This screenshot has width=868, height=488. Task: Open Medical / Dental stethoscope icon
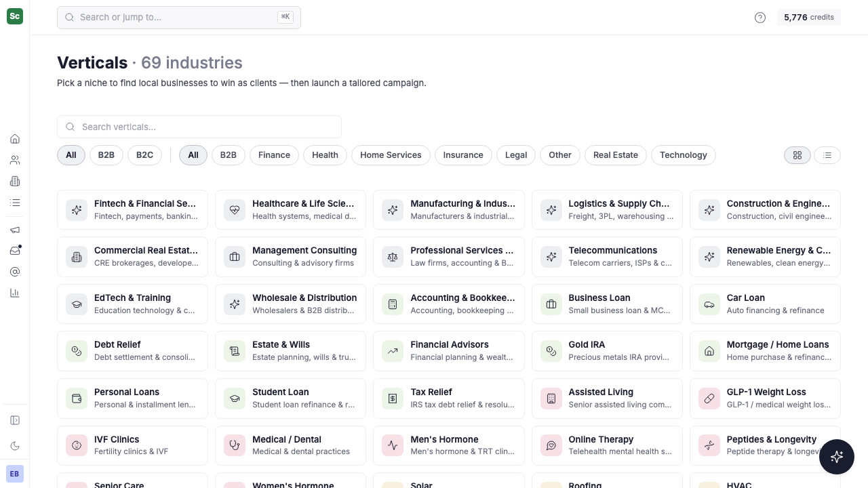(x=235, y=445)
